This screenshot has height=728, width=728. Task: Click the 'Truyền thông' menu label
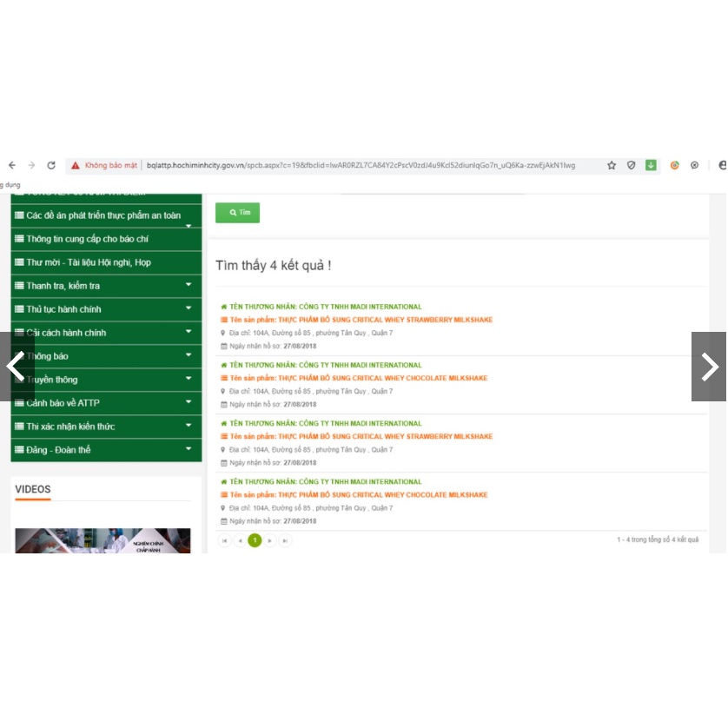pyautogui.click(x=52, y=380)
